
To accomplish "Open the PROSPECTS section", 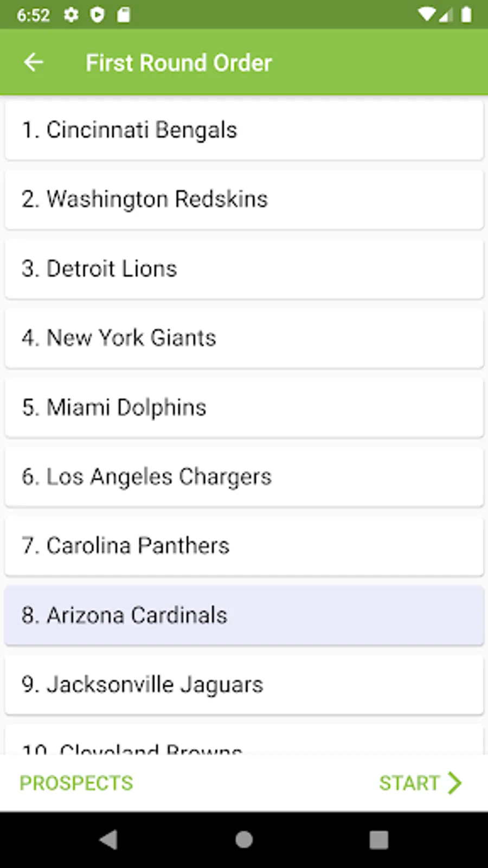I will [76, 783].
